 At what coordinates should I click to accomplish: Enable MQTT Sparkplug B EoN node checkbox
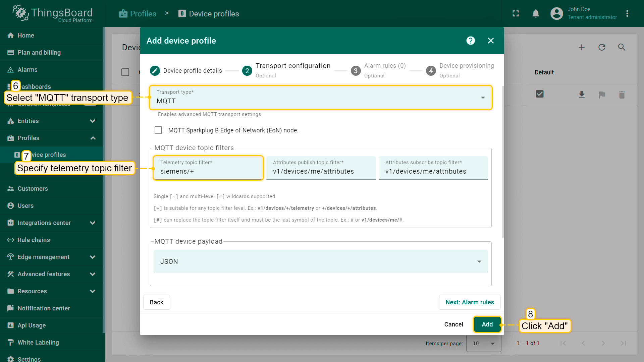158,130
